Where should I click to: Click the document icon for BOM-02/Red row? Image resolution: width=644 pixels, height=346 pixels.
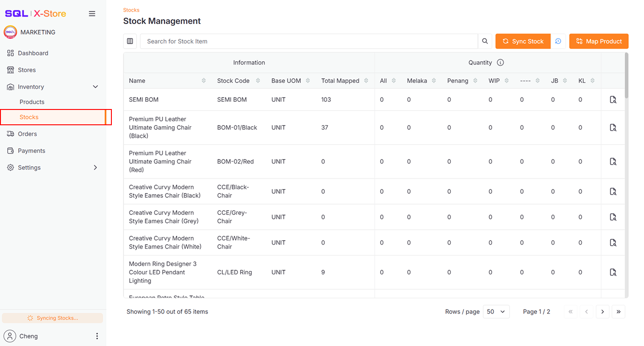tap(613, 161)
